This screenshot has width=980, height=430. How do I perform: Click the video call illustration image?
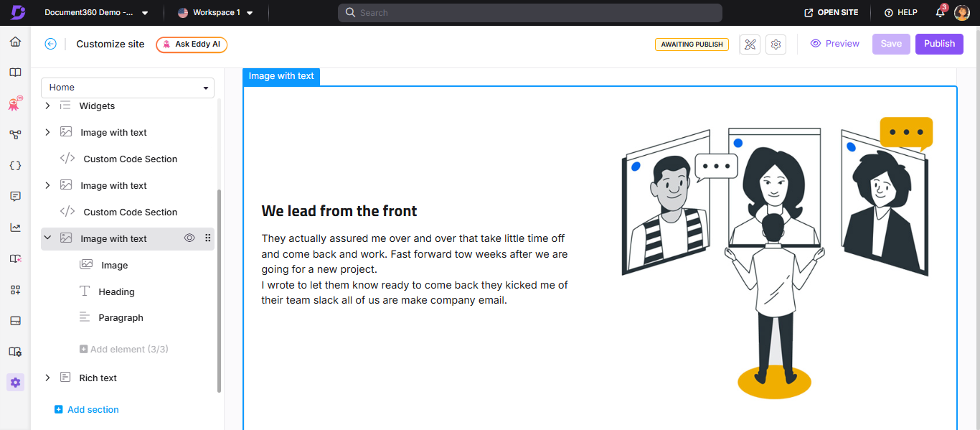coord(777,258)
